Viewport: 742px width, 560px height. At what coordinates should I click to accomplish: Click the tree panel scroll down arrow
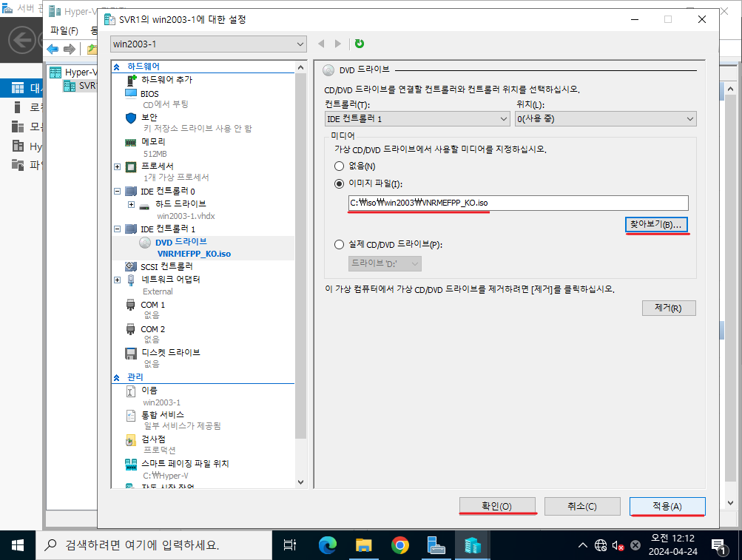point(300,482)
